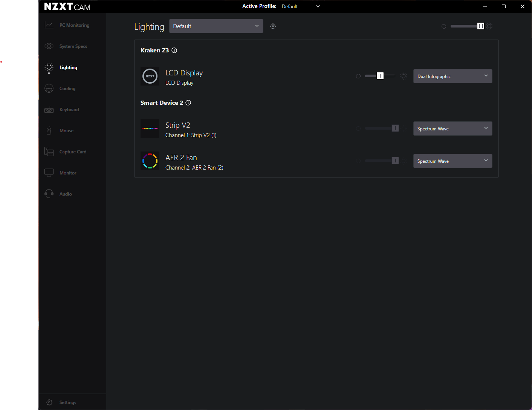Click the Audio headset icon in sidebar
The width and height of the screenshot is (532, 410).
coord(49,194)
